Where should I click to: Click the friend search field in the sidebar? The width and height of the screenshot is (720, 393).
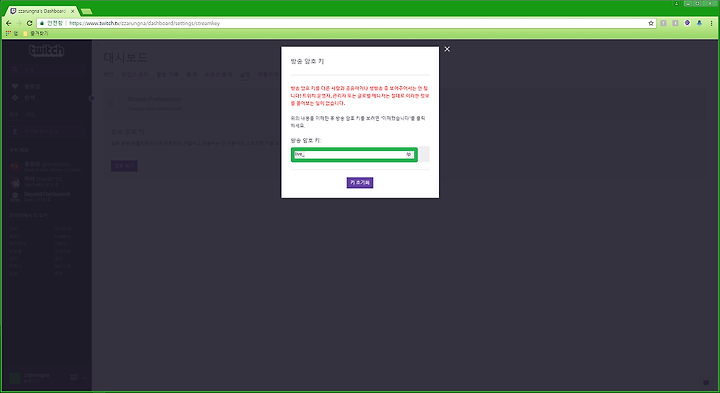click(x=46, y=131)
